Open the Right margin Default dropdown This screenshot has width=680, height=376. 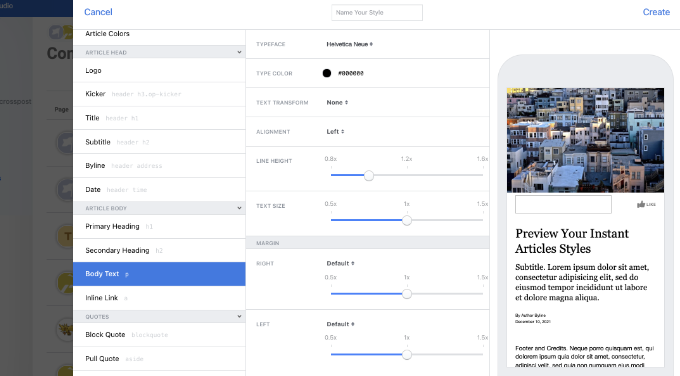click(340, 263)
